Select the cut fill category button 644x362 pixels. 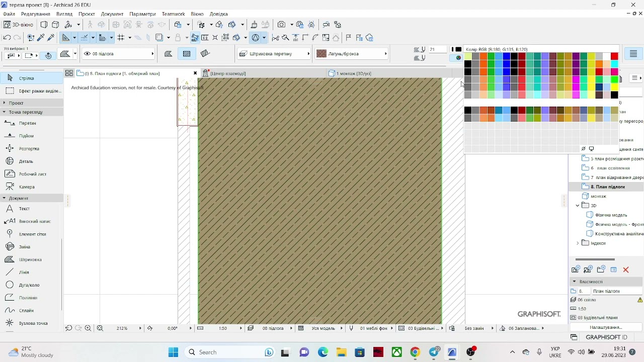[169, 54]
